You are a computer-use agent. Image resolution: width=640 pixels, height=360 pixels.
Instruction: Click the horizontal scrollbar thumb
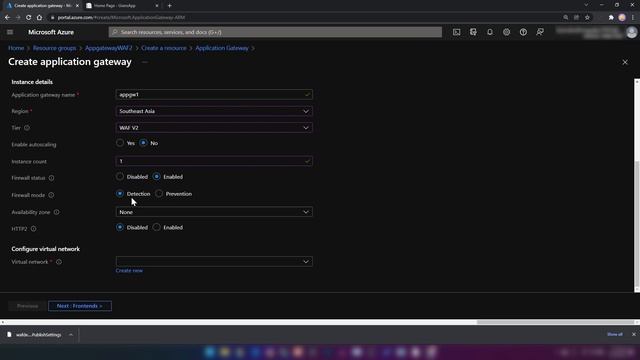(556, 322)
